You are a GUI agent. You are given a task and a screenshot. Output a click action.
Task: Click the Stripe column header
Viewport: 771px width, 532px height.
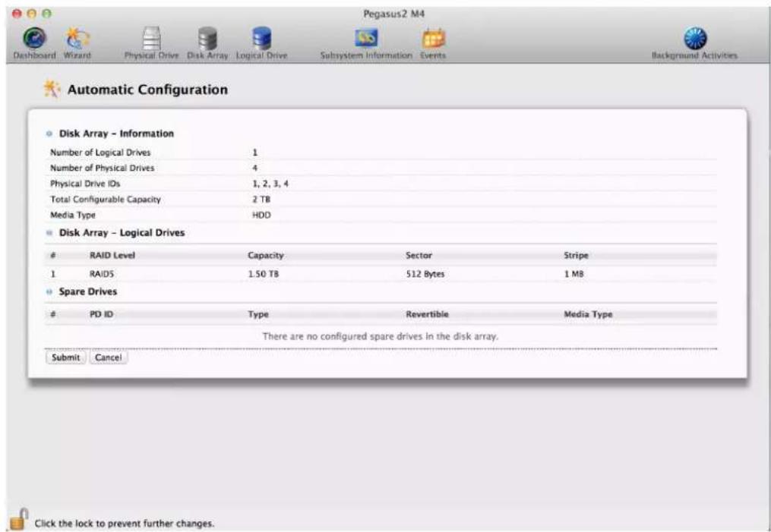pos(576,256)
